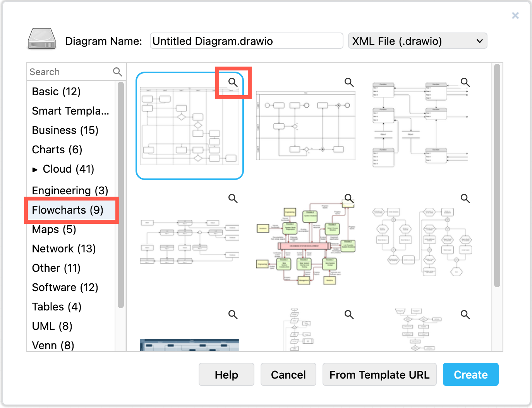This screenshot has height=408, width=532.
Task: Click the magnifier icon in the search field
Action: tap(117, 72)
